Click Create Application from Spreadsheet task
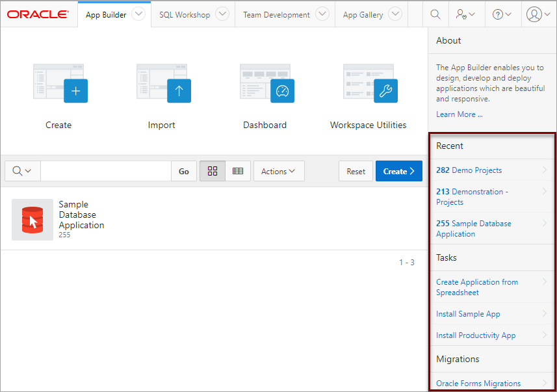 [477, 287]
